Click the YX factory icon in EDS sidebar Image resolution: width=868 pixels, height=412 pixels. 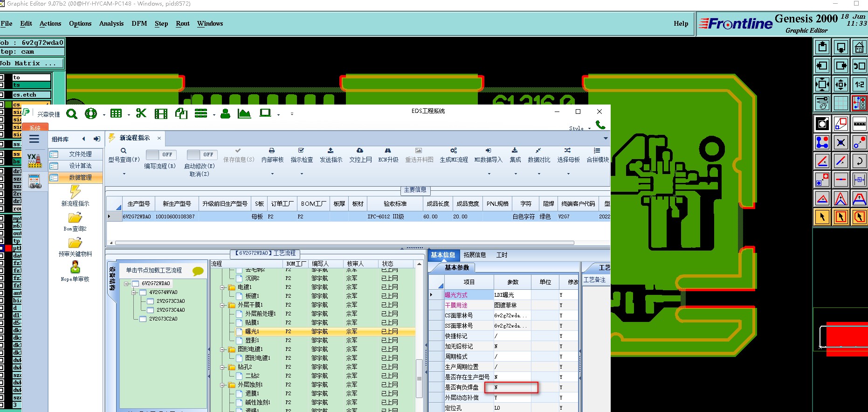(x=34, y=160)
